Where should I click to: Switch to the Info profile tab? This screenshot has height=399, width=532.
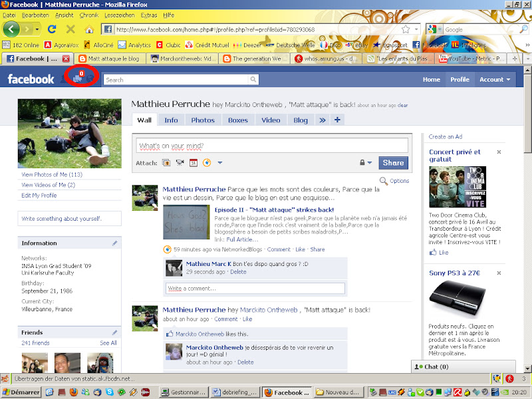point(171,120)
